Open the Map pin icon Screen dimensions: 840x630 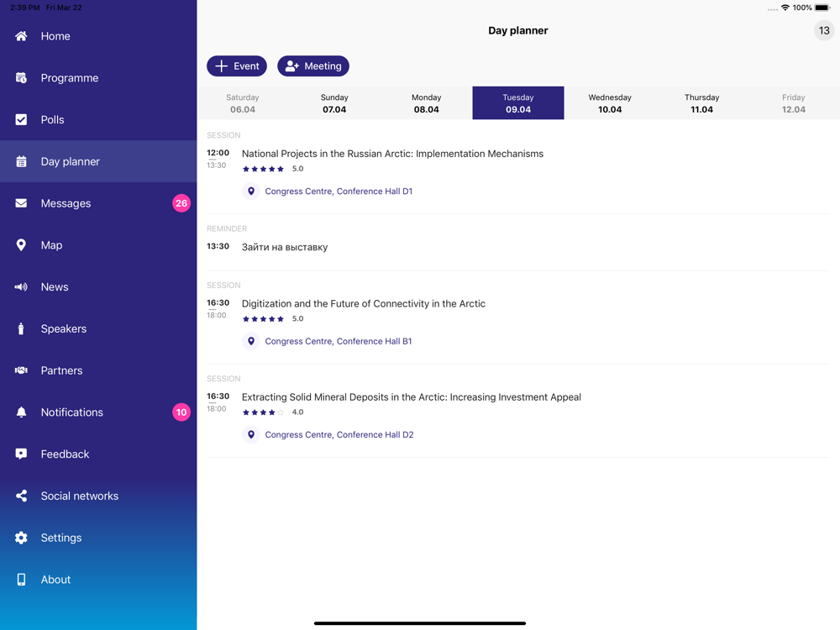point(21,244)
